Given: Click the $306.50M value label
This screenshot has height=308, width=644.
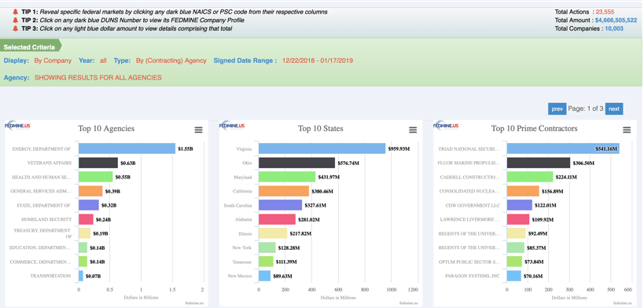Looking at the screenshot, I should pos(583,163).
